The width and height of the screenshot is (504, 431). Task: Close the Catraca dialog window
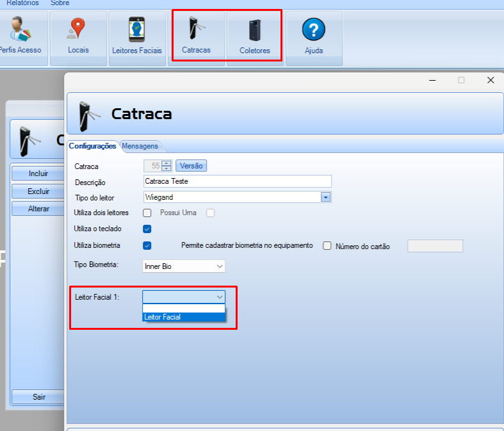click(491, 80)
